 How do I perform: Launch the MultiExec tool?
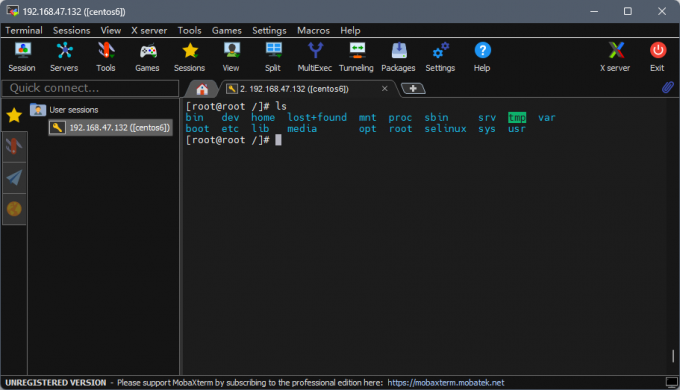pyautogui.click(x=315, y=57)
